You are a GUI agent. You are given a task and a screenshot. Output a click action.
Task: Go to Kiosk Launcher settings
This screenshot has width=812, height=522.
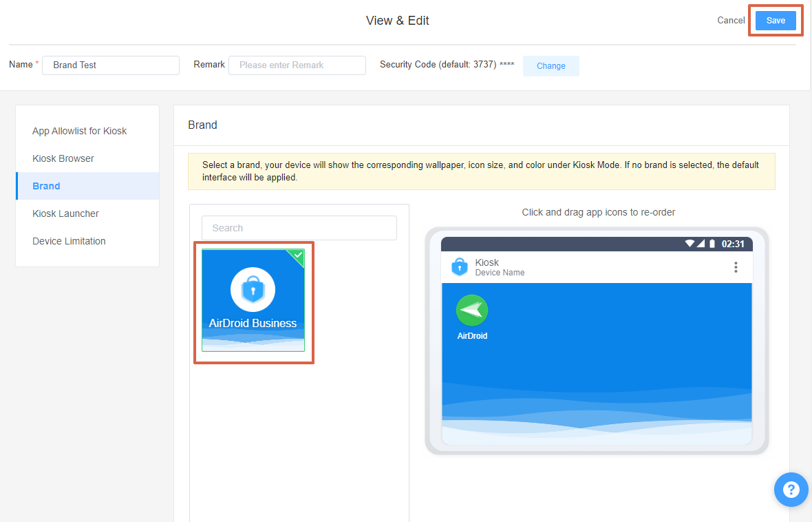coord(65,213)
